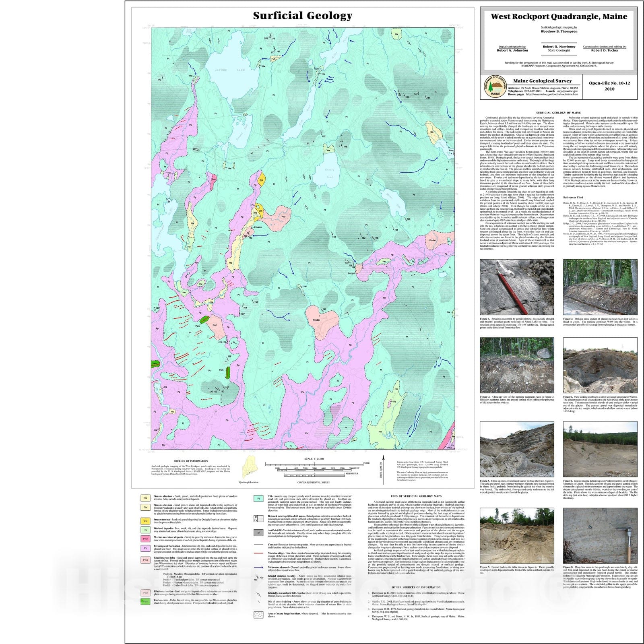This screenshot has width=644, height=644.
Task: Click the blue Meltwater channel arrow legend symbol
Action: point(258,568)
